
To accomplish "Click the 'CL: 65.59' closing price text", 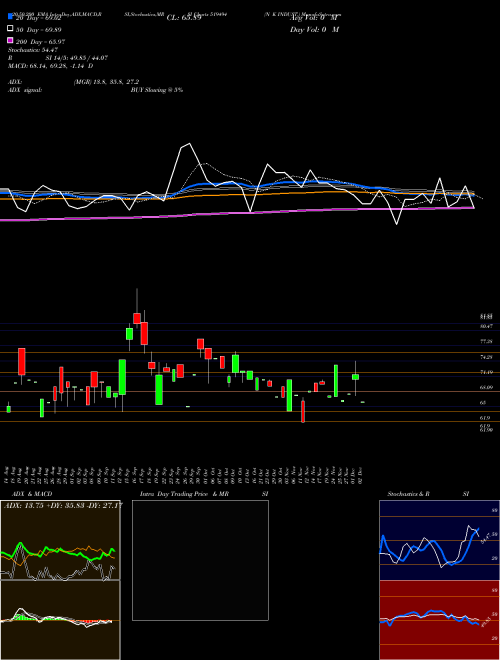I will (x=184, y=18).
